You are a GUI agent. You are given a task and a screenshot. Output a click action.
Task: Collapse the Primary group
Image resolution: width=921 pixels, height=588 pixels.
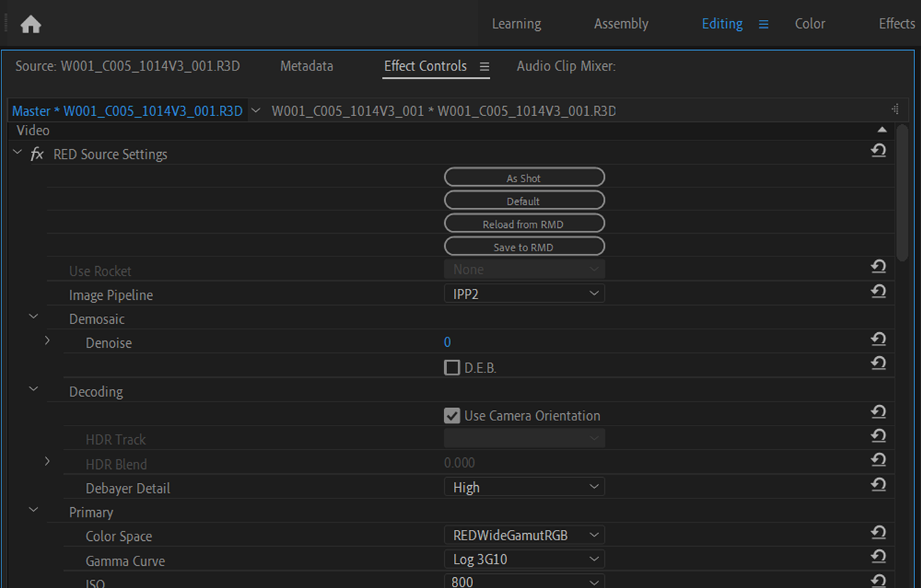[x=33, y=510]
